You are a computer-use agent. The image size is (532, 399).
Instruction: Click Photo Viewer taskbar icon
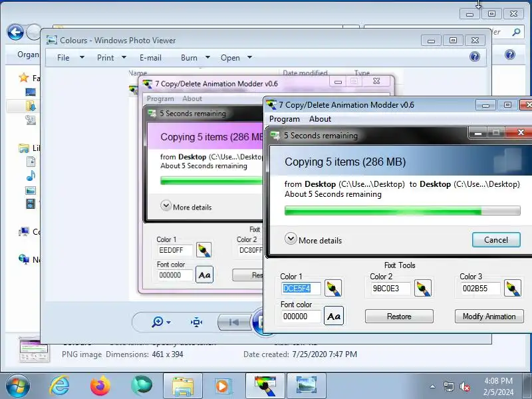coord(307,386)
